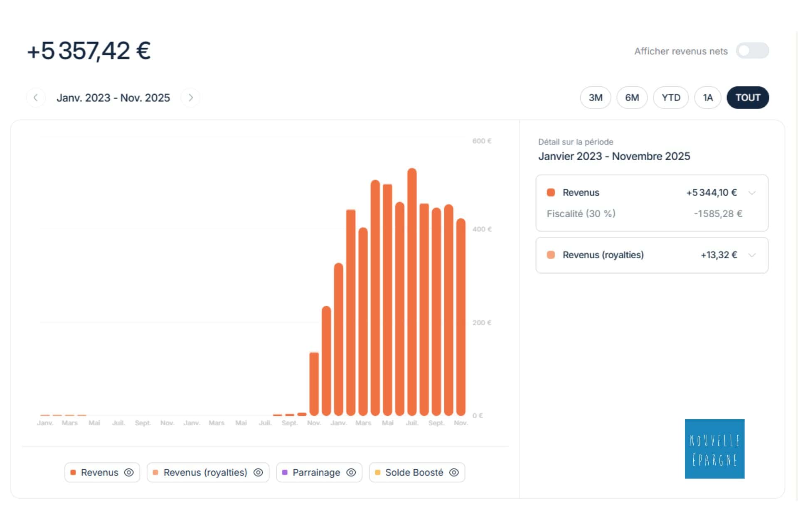Click the Janv. 2023 - Nov. 2025 period label
798x532 pixels.
point(113,97)
